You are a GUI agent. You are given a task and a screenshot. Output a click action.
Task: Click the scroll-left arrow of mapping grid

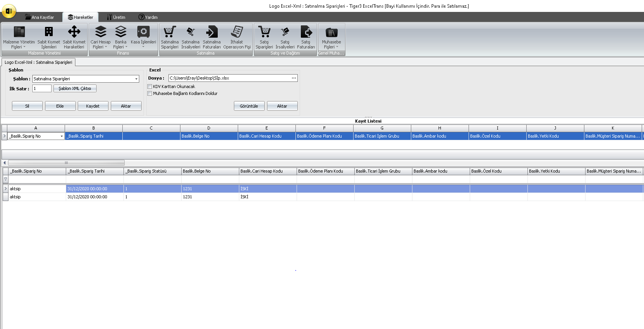pos(4,163)
